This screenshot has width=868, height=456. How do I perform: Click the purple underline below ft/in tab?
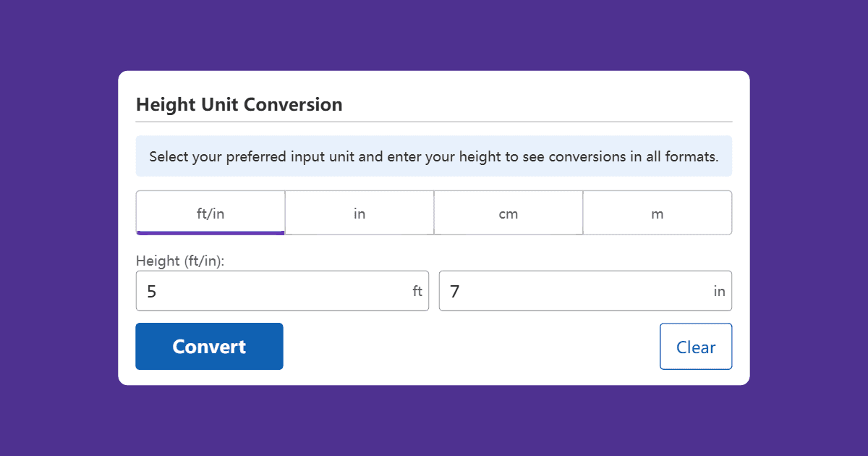pyautogui.click(x=210, y=232)
